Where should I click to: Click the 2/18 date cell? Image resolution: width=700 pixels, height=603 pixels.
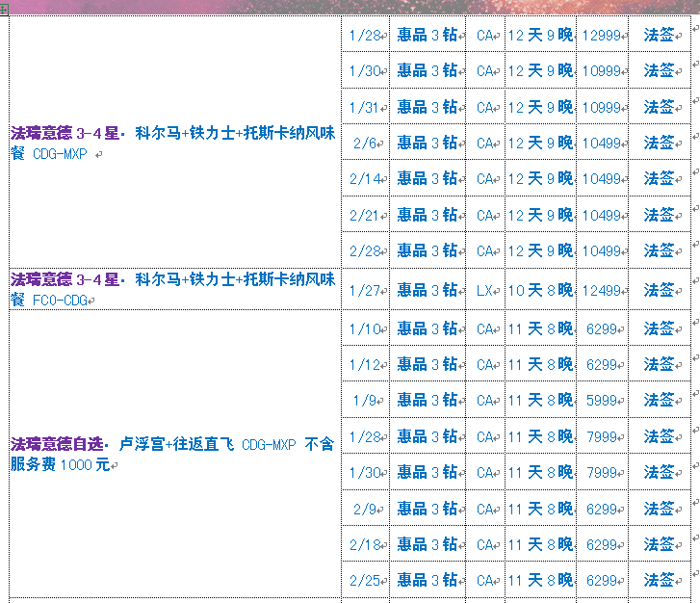366,544
